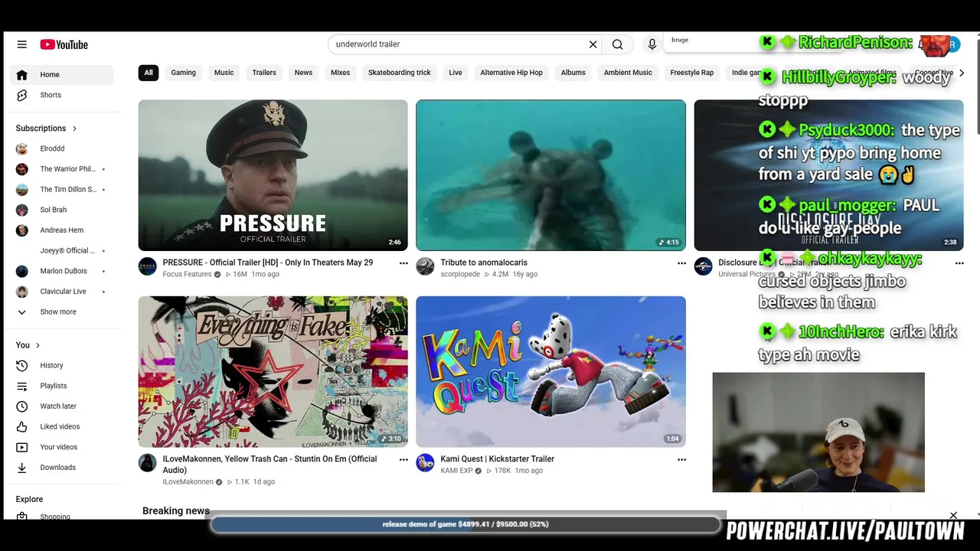Open watch History

coord(61,365)
